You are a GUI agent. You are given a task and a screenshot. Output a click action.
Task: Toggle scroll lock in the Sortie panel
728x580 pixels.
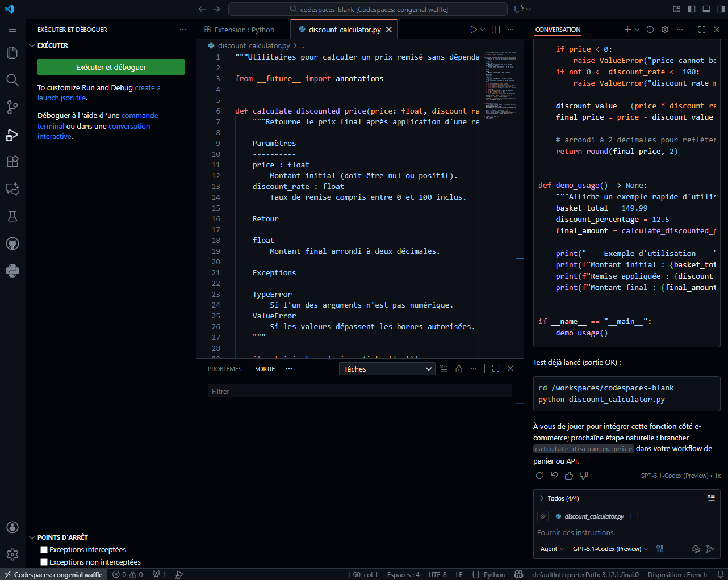pos(459,368)
